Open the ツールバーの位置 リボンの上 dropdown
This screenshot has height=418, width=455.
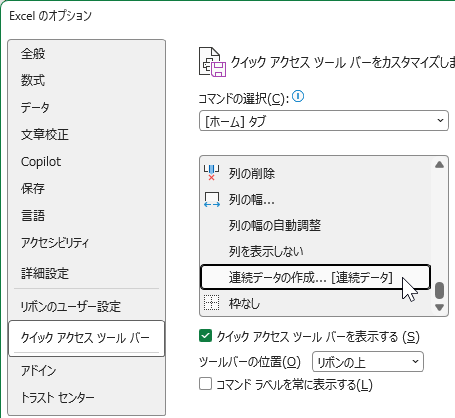coord(368,362)
